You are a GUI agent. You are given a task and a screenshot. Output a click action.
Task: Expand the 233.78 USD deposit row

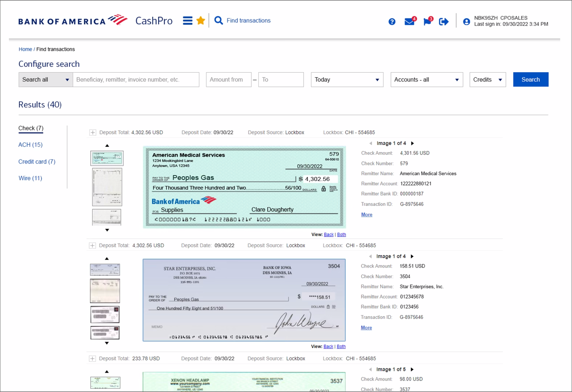tap(92, 358)
